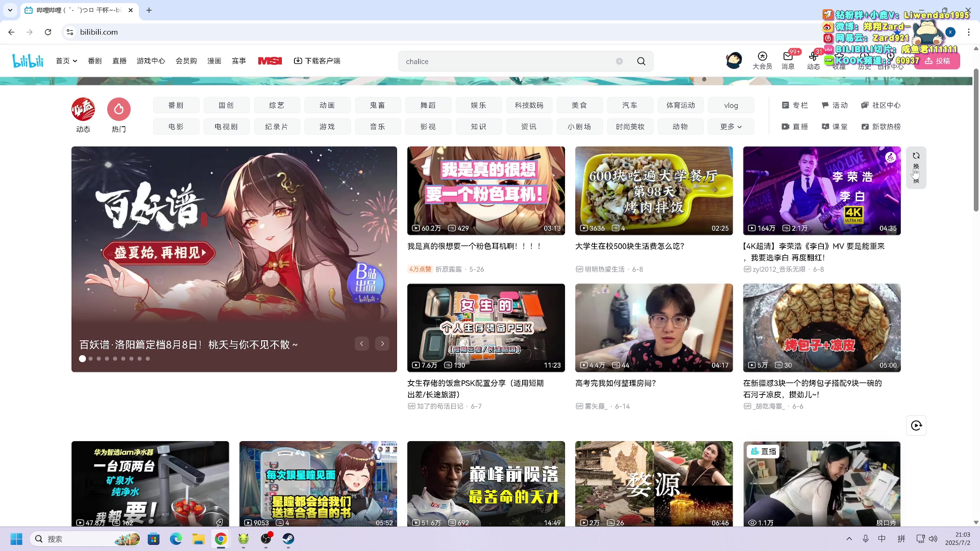This screenshot has width=980, height=551.
Task: Open the 音乐 category
Action: (x=377, y=127)
